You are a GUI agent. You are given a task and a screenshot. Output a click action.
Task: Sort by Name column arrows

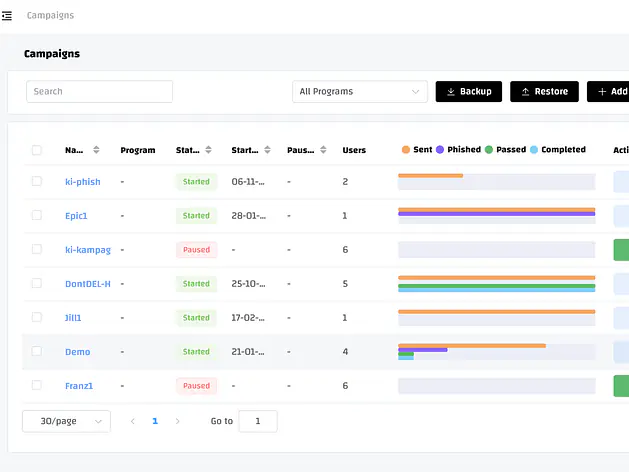pos(96,150)
